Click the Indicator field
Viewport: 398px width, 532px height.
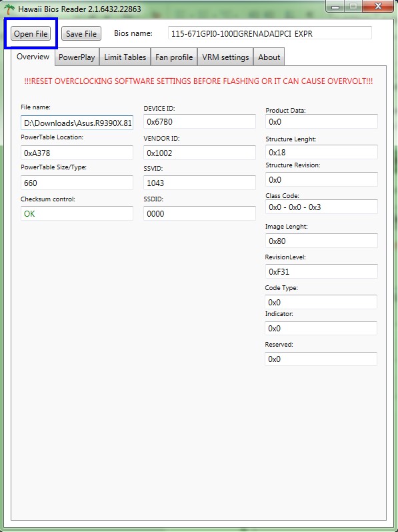[x=321, y=328]
